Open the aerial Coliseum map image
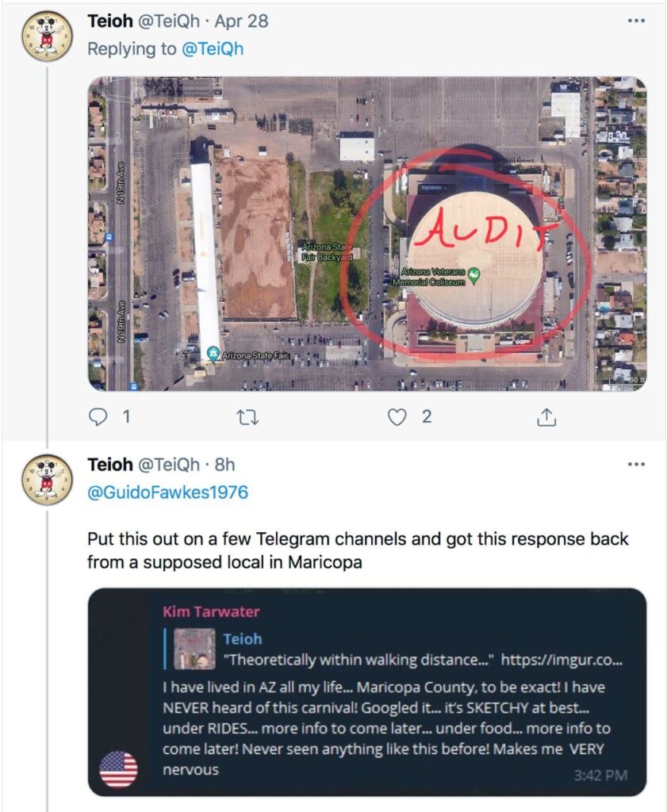The image size is (667, 812). [367, 234]
